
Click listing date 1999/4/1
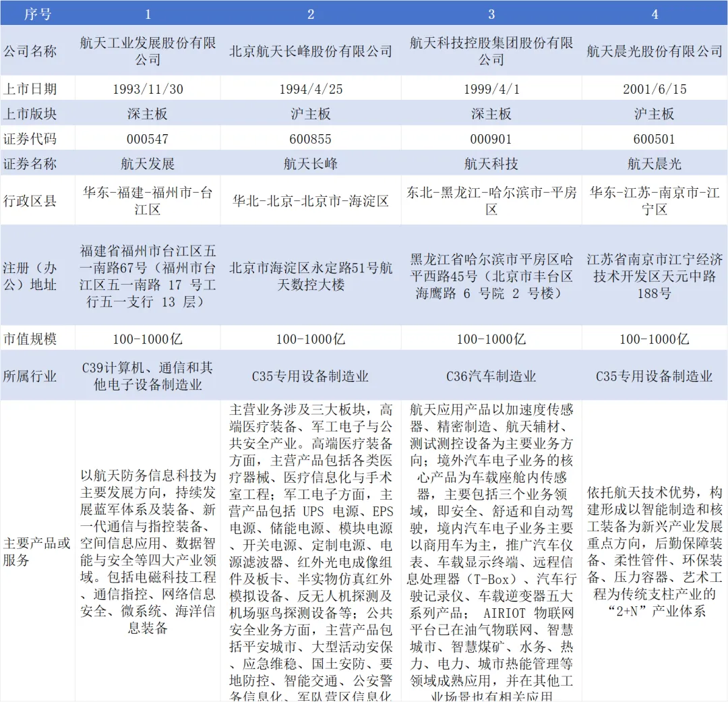491,89
